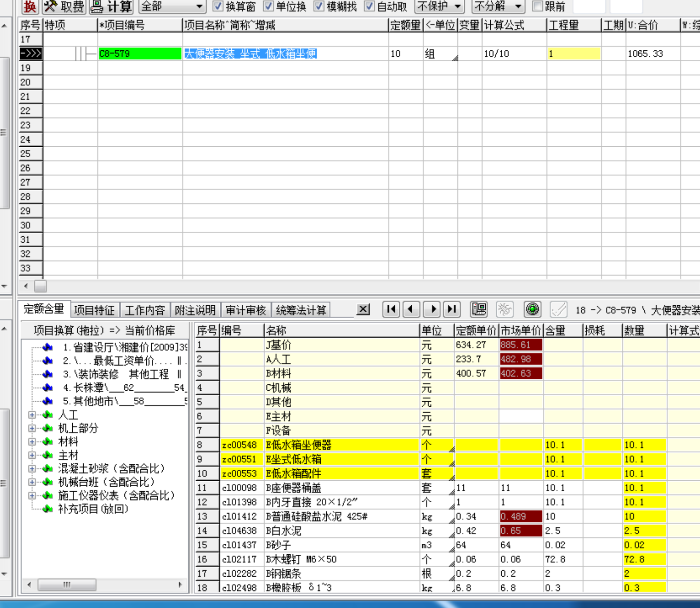The width and height of the screenshot is (700, 608).
Task: Click the 定额单价 column header
Action: point(476,330)
